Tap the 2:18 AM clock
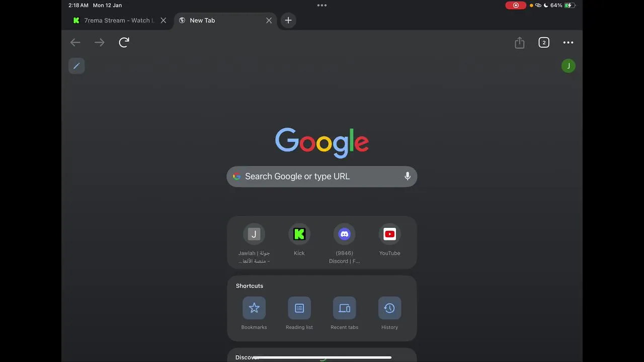This screenshot has height=362, width=644. pos(78,6)
